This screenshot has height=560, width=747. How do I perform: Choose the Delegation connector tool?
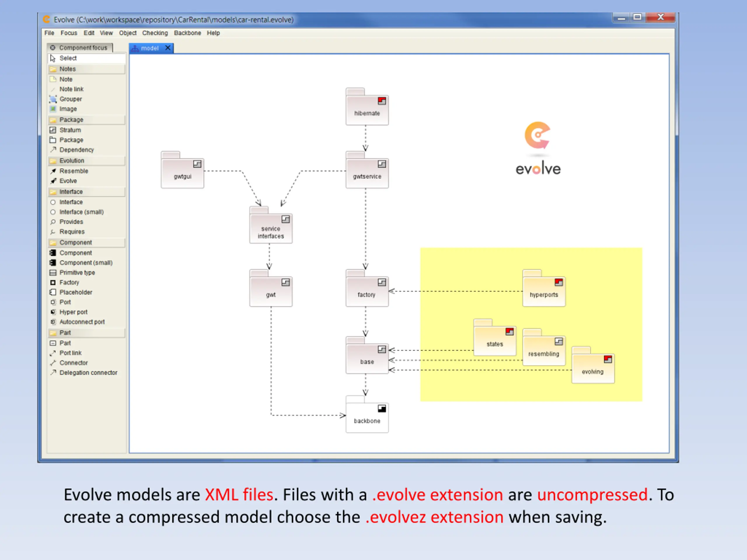point(88,373)
